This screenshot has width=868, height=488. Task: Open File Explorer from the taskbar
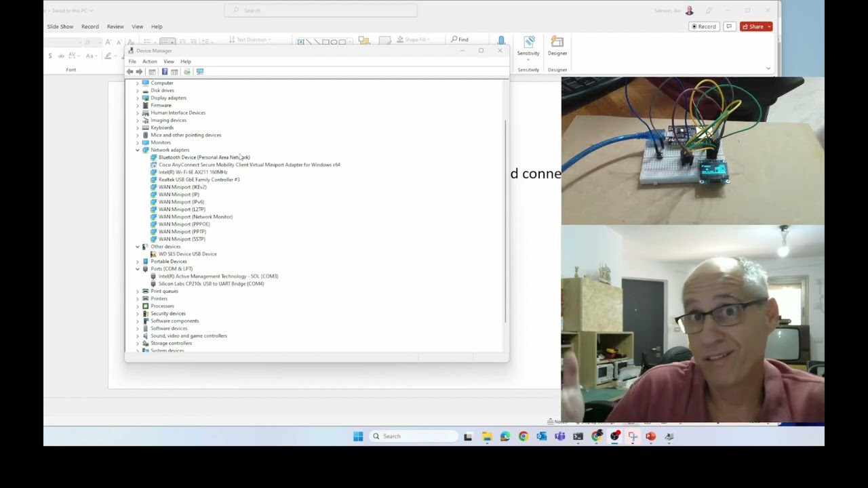point(487,436)
